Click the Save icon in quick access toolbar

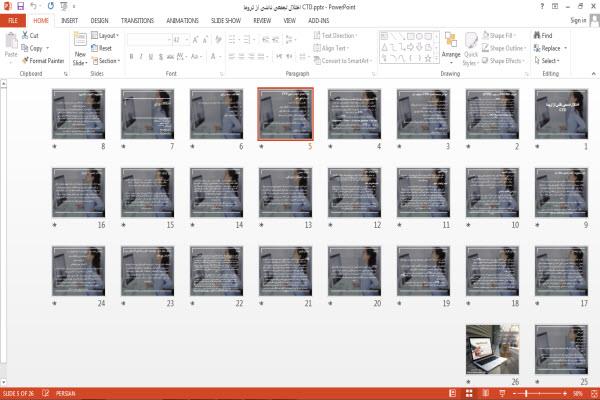coord(20,6)
